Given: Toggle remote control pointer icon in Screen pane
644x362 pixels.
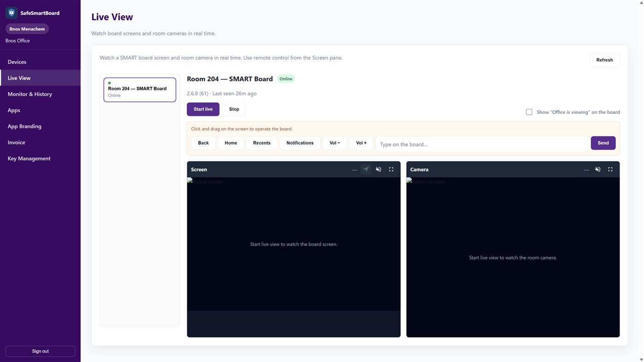Looking at the screenshot, I should (x=366, y=170).
